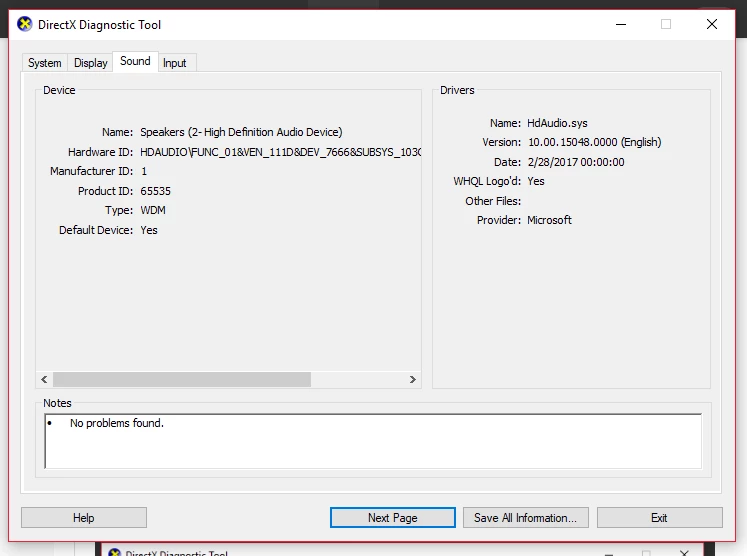
Task: Click the Hardware ID value HDAUDIO\FUNC_01
Action: pos(280,152)
